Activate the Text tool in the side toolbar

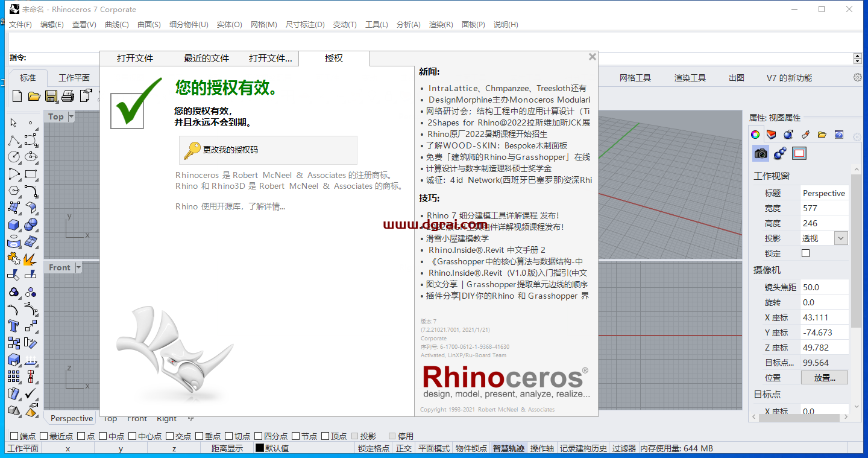[x=13, y=326]
